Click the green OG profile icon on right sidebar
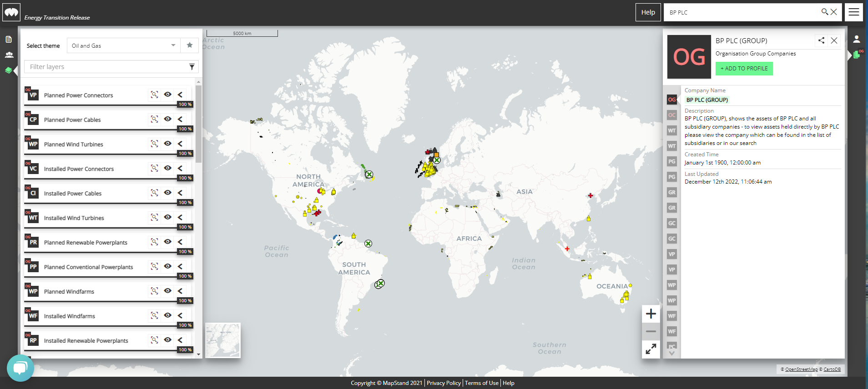This screenshot has width=868, height=389. [x=858, y=55]
